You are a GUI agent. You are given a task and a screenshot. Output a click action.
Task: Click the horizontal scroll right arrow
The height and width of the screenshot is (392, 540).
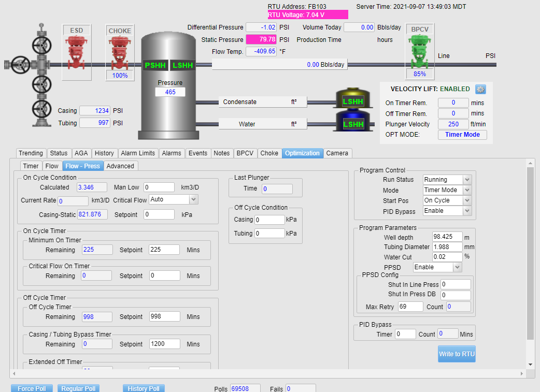tap(522, 373)
